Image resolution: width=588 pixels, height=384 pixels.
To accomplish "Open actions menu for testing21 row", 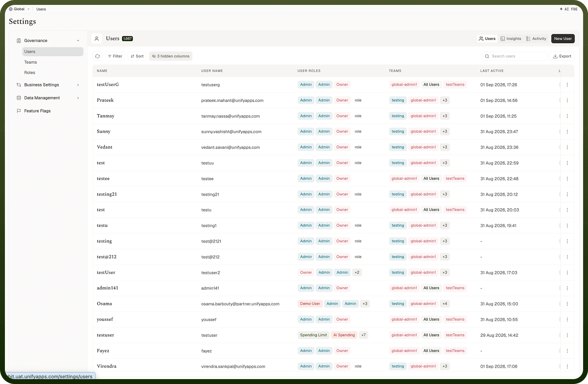I will [x=567, y=194].
